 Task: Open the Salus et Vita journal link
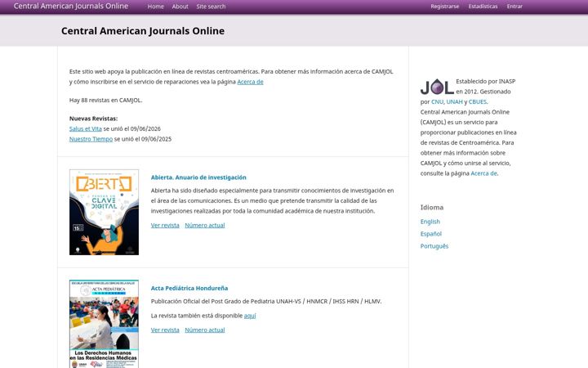coord(86,129)
